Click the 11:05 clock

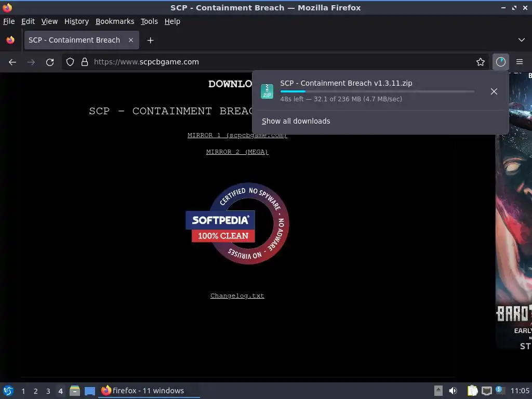(x=520, y=391)
